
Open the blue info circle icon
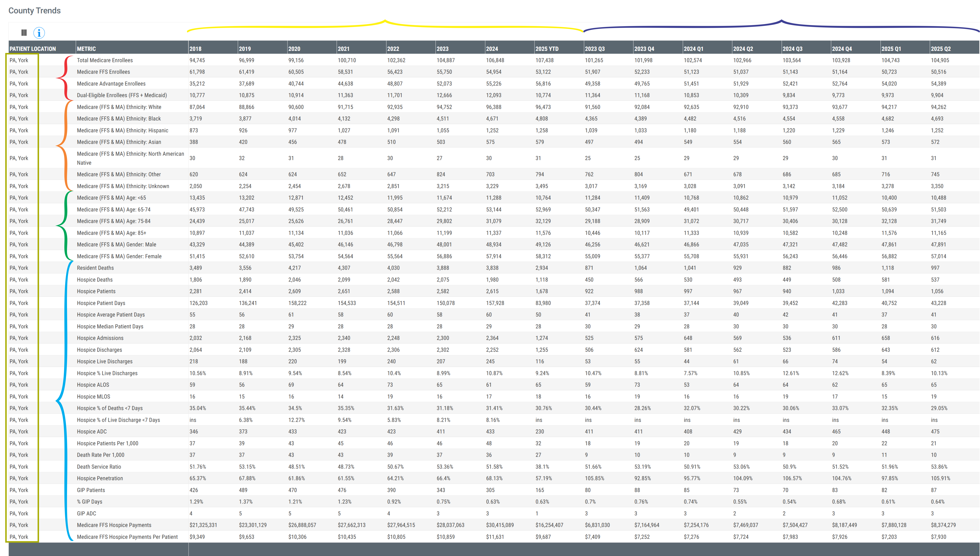pos(39,33)
